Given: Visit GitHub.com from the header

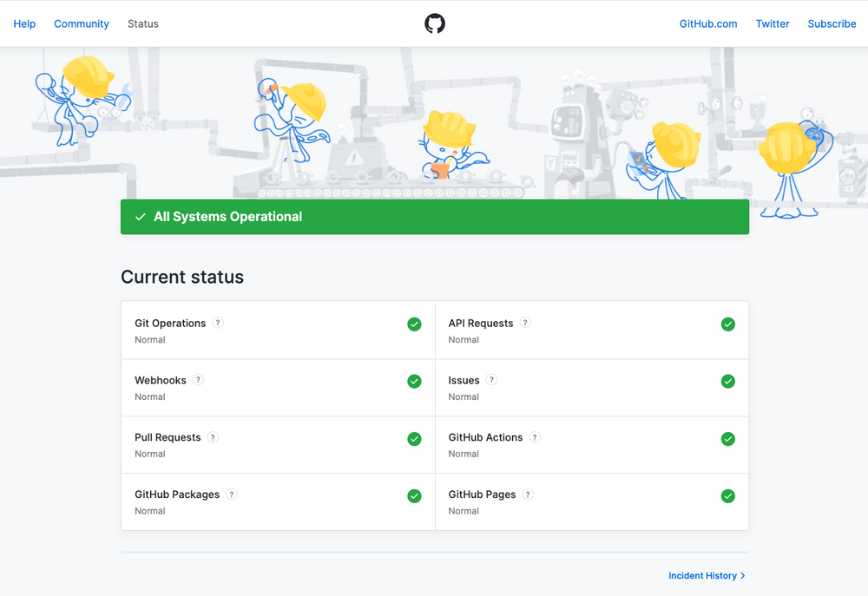Looking at the screenshot, I should [708, 23].
